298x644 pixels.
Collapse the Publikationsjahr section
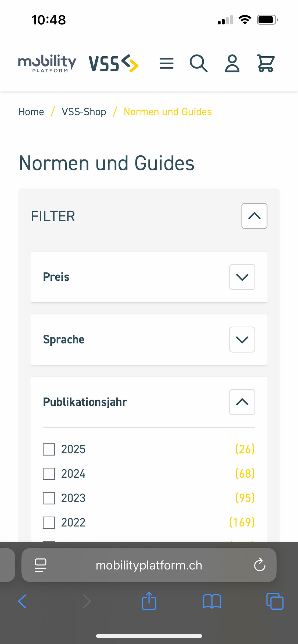[242, 402]
